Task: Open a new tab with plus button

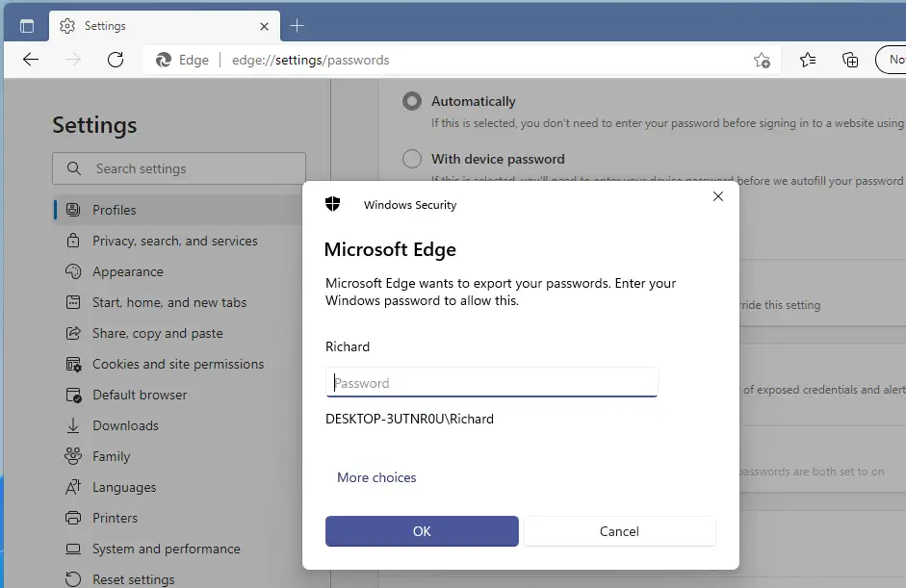Action: point(297,25)
